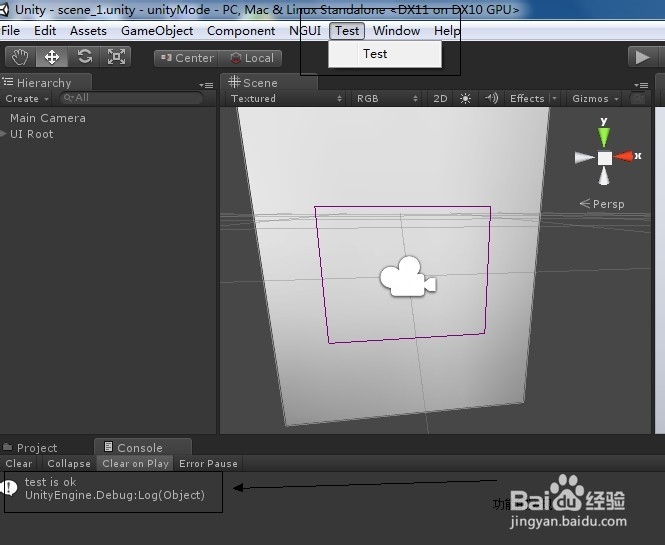This screenshot has width=665, height=545.
Task: Clear the console log
Action: coord(19,464)
